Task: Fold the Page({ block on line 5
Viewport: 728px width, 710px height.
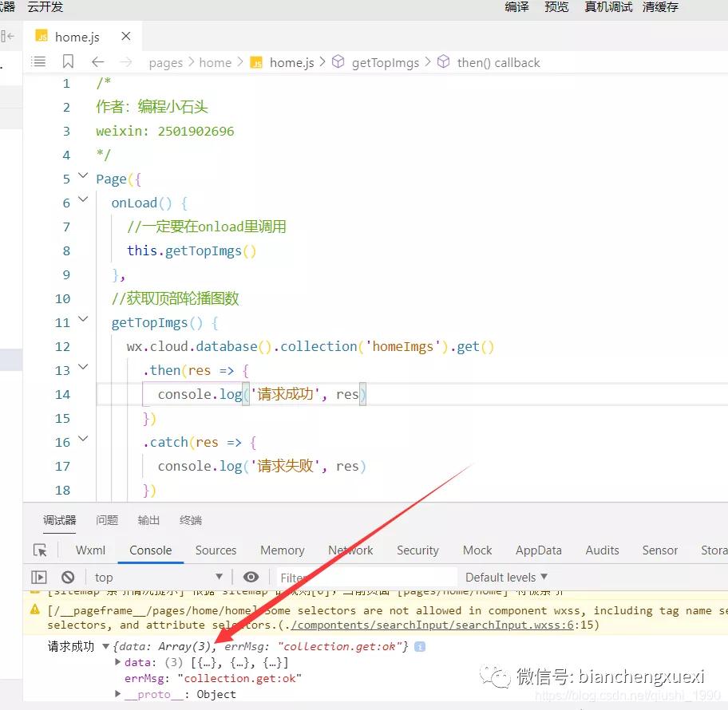Action: coord(83,177)
